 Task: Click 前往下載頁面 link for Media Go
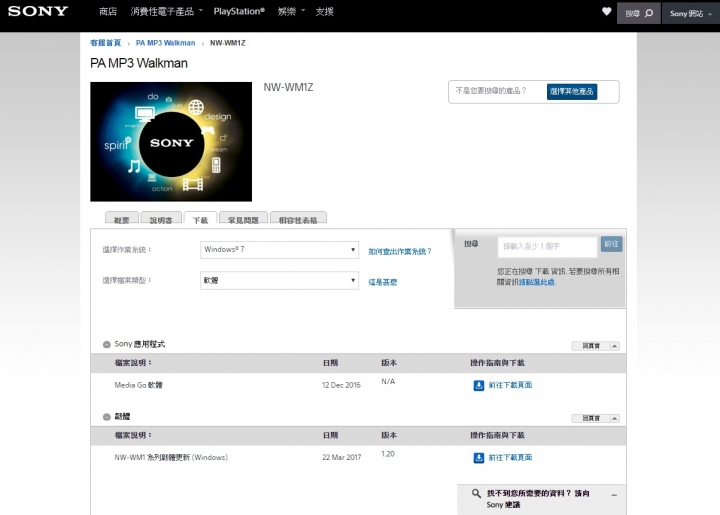pyautogui.click(x=510, y=385)
